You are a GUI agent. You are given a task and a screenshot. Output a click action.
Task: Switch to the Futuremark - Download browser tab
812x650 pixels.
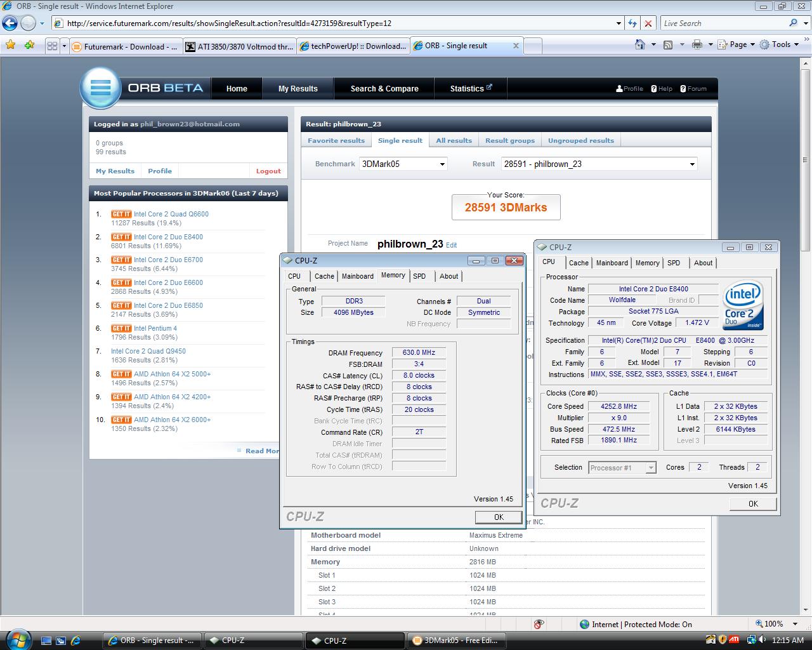click(126, 46)
